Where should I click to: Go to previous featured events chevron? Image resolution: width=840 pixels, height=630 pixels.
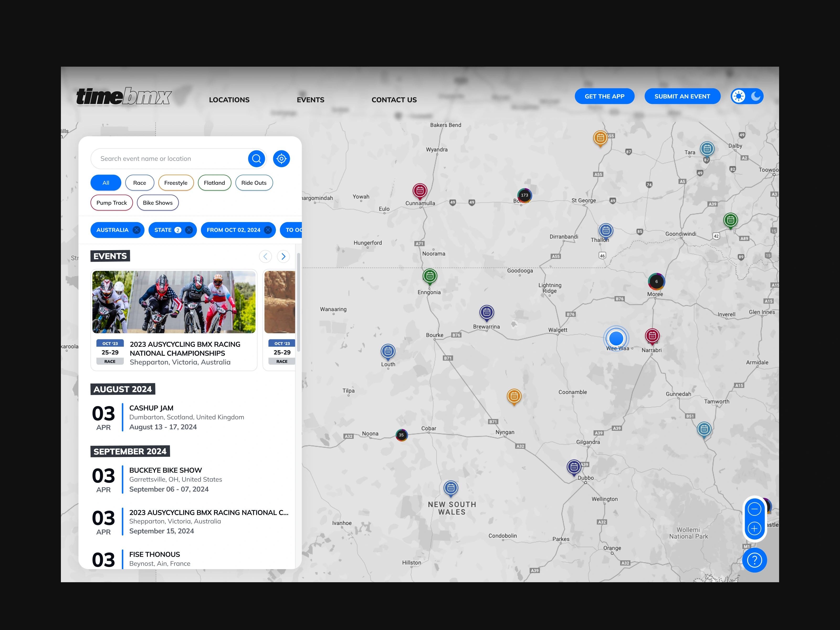265,256
